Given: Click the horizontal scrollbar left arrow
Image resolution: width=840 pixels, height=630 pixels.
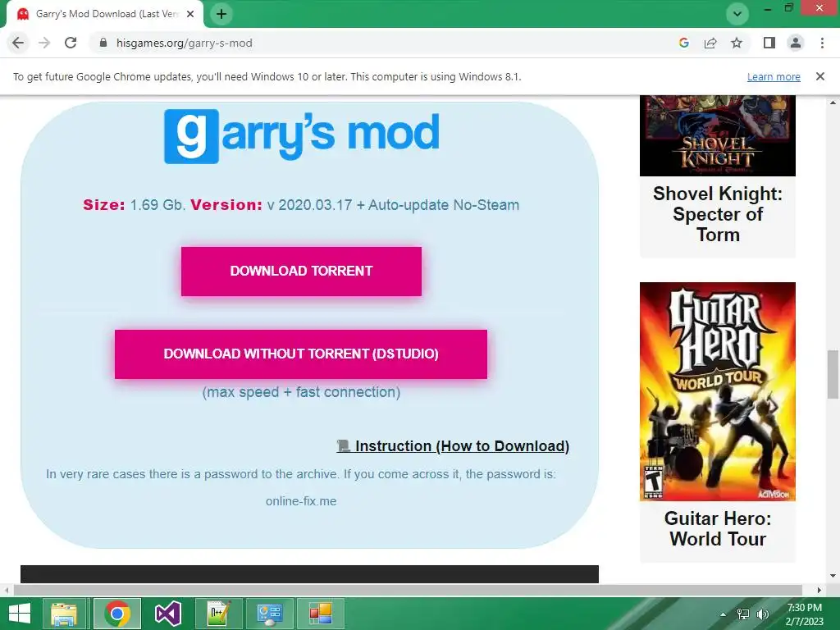Looking at the screenshot, I should (7, 590).
